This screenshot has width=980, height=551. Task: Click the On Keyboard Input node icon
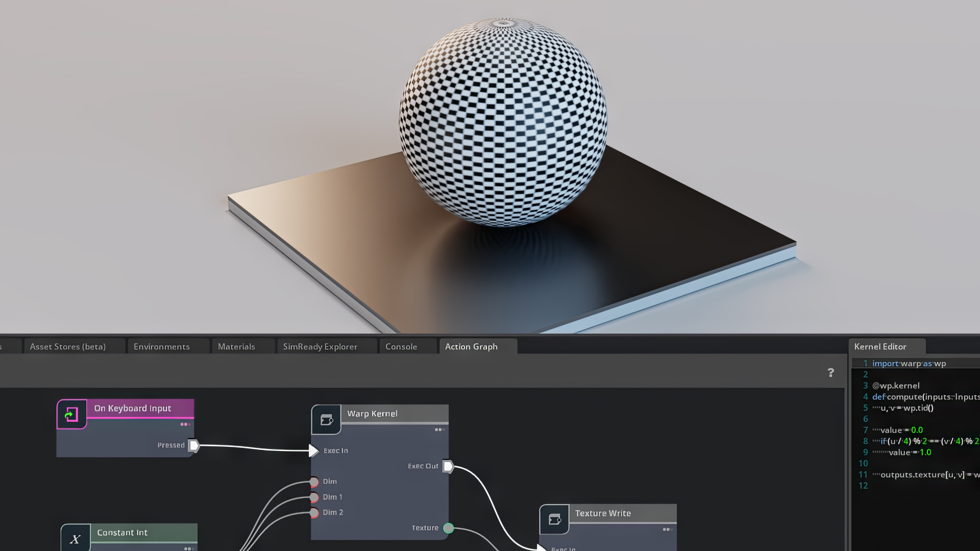click(x=71, y=414)
